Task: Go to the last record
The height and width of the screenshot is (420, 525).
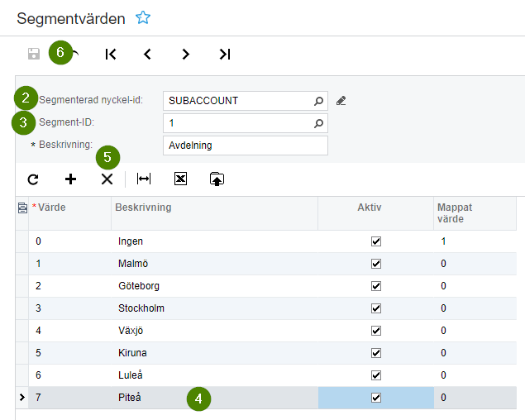Action: click(224, 54)
